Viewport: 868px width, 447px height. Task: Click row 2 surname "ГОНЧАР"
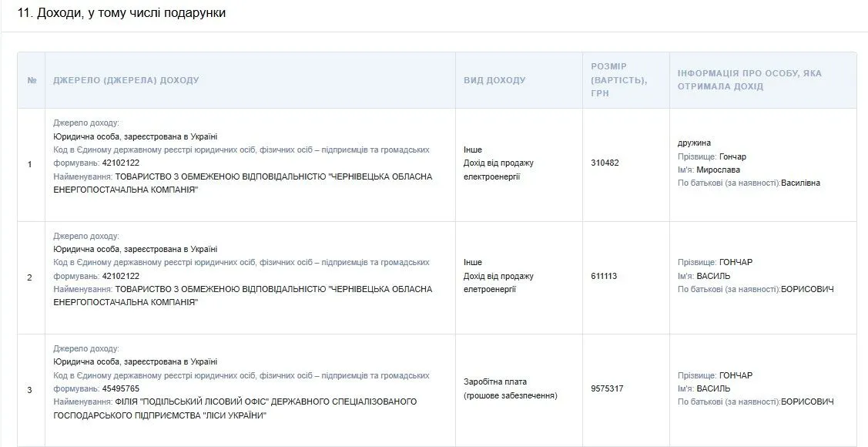click(x=736, y=262)
